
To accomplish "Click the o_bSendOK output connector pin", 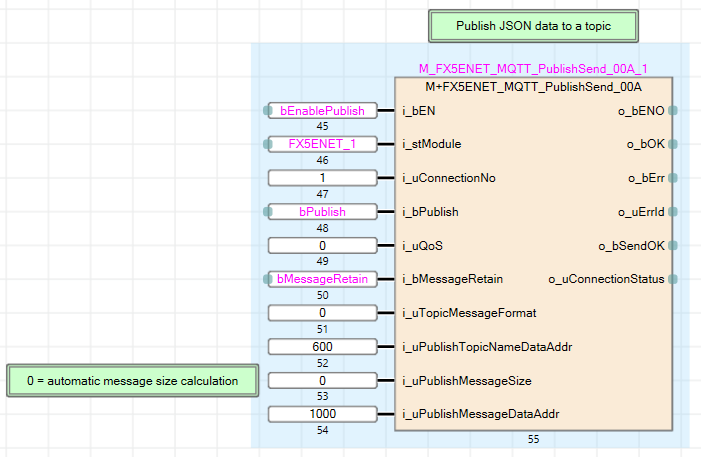I will (673, 245).
